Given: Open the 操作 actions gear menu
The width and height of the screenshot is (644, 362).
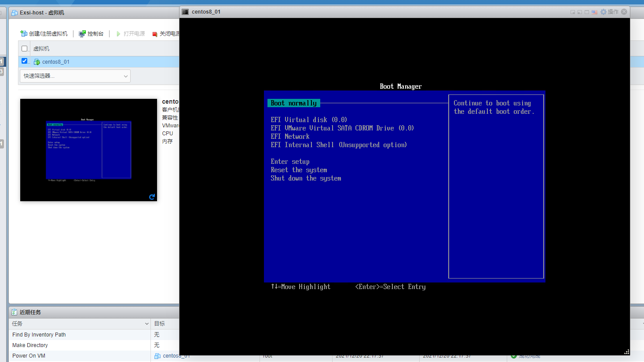Looking at the screenshot, I should coord(609,12).
